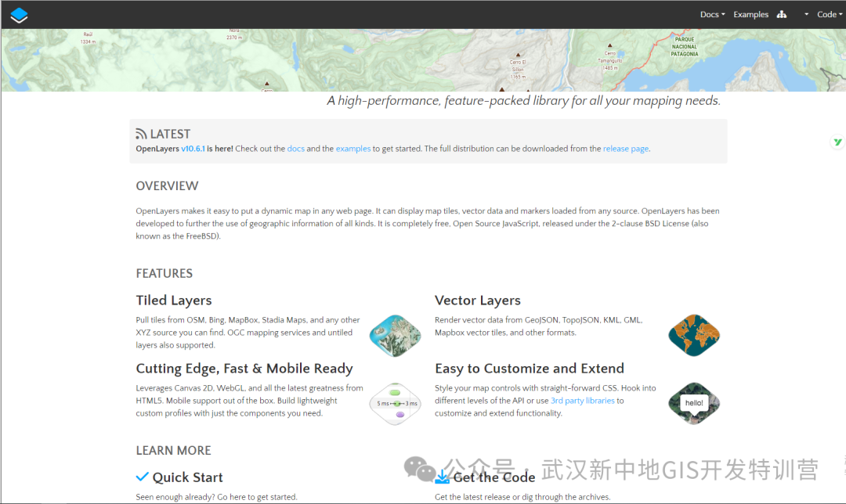Image resolution: width=846 pixels, height=504 pixels.
Task: Open the dropdown arrow beside sitemap icon
Action: click(x=806, y=15)
